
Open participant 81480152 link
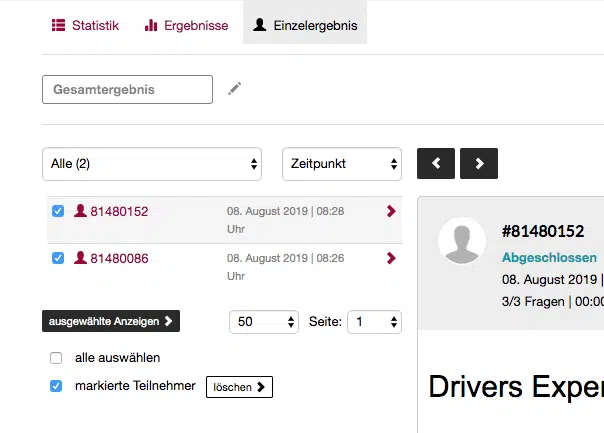point(119,211)
